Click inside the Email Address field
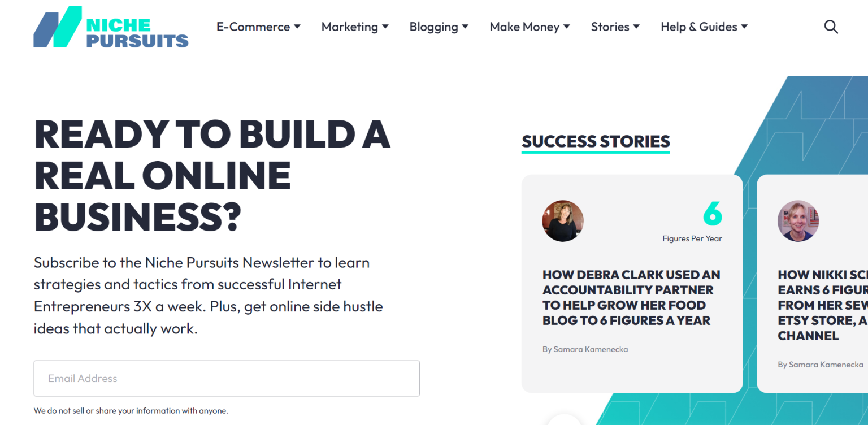The width and height of the screenshot is (868, 425). 226,378
